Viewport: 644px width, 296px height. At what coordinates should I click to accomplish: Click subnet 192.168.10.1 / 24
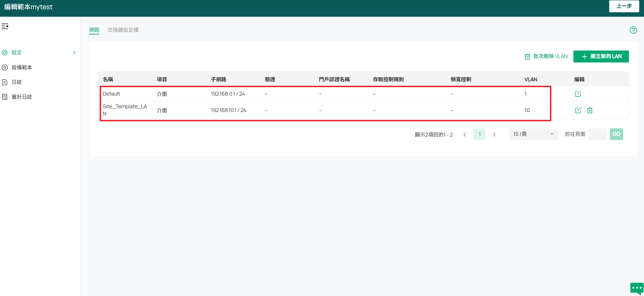(229, 110)
